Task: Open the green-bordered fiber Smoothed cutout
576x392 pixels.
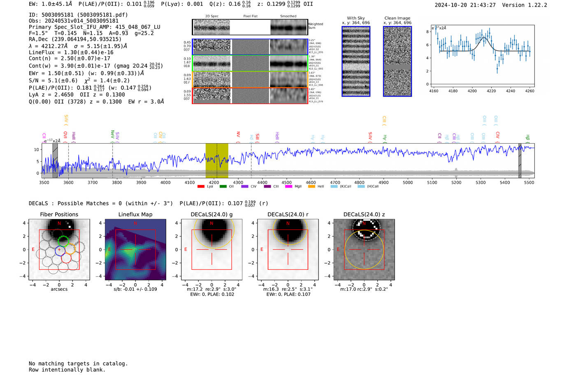Action: [288, 63]
